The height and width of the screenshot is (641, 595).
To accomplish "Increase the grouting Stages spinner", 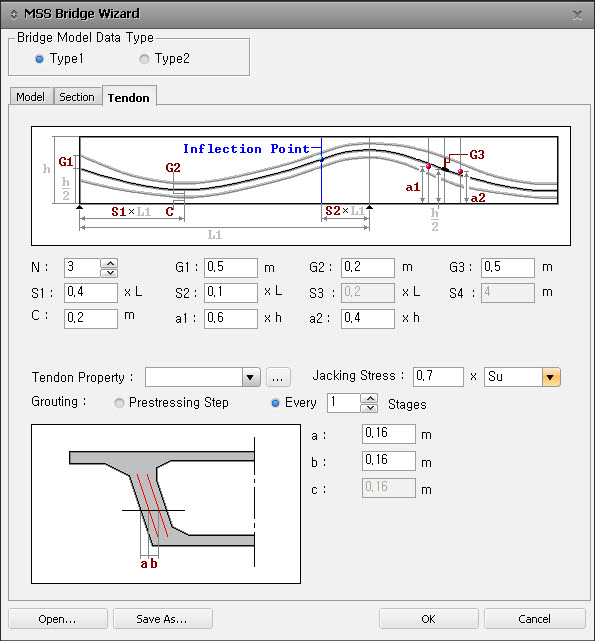I will 370,398.
